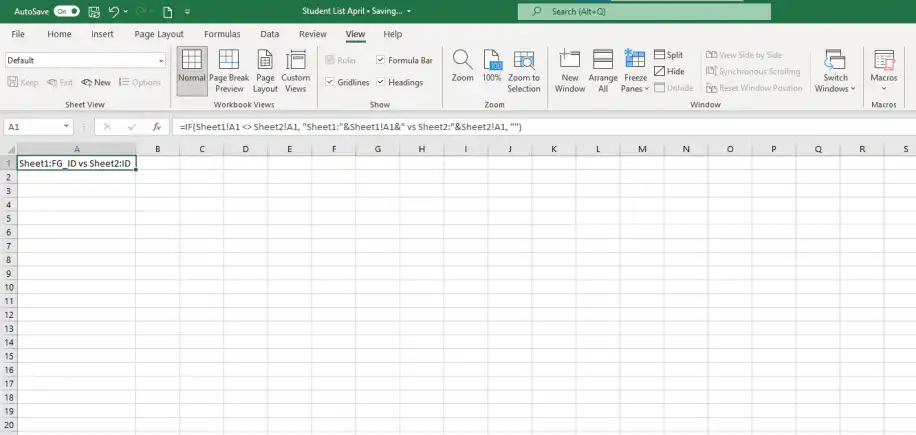Open the Help tab
This screenshot has height=435, width=916.
pos(393,34)
